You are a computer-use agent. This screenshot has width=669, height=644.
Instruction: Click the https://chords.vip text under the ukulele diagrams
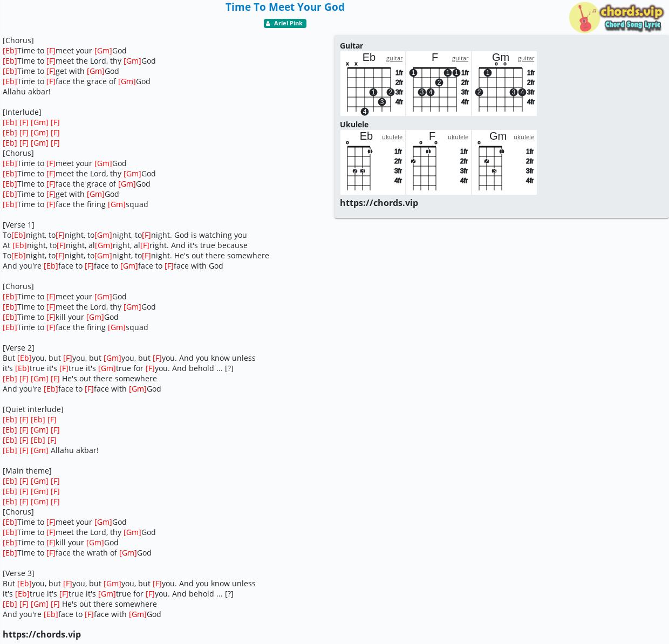[x=379, y=203]
